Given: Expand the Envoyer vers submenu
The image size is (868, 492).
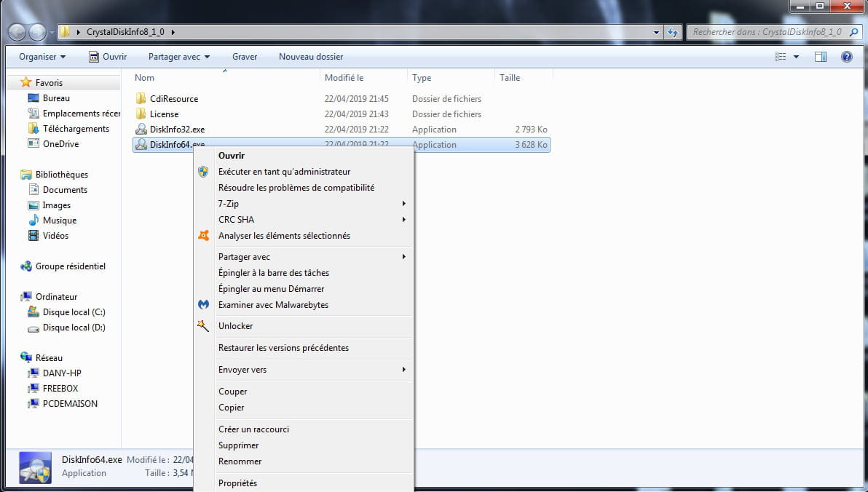Looking at the screenshot, I should [404, 370].
